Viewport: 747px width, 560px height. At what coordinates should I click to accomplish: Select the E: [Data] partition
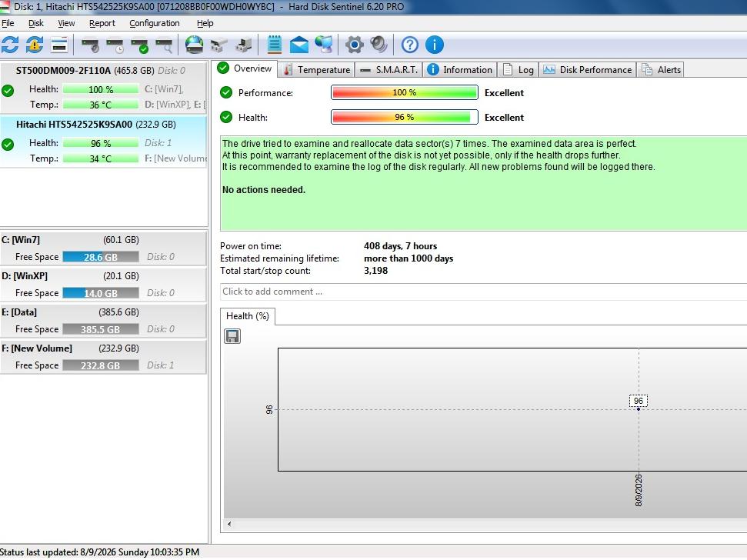tap(103, 321)
